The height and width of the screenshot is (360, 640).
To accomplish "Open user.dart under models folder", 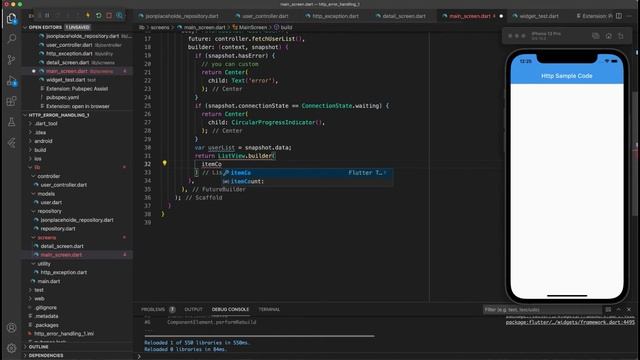I will (51, 202).
